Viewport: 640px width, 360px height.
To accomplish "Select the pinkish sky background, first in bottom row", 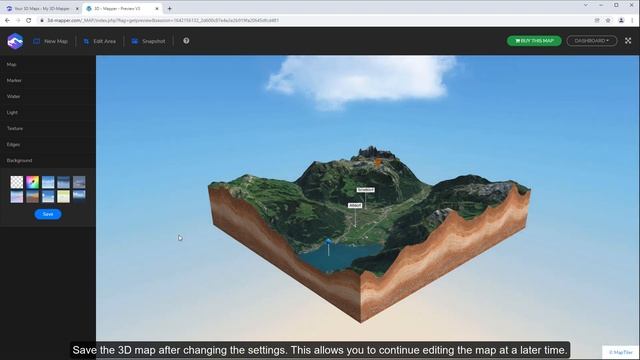I will (x=17, y=196).
